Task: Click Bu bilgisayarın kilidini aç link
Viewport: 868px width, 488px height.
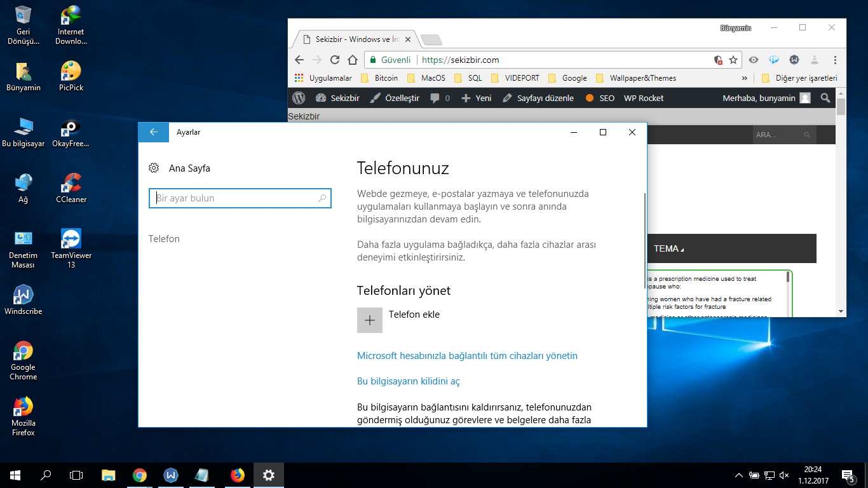Action: coord(409,381)
